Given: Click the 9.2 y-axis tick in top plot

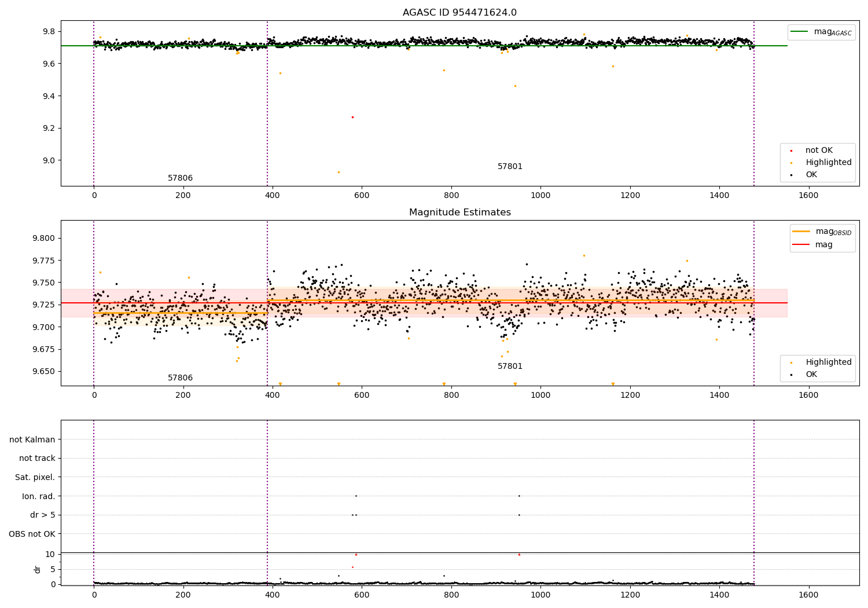Looking at the screenshot, I should pos(49,129).
